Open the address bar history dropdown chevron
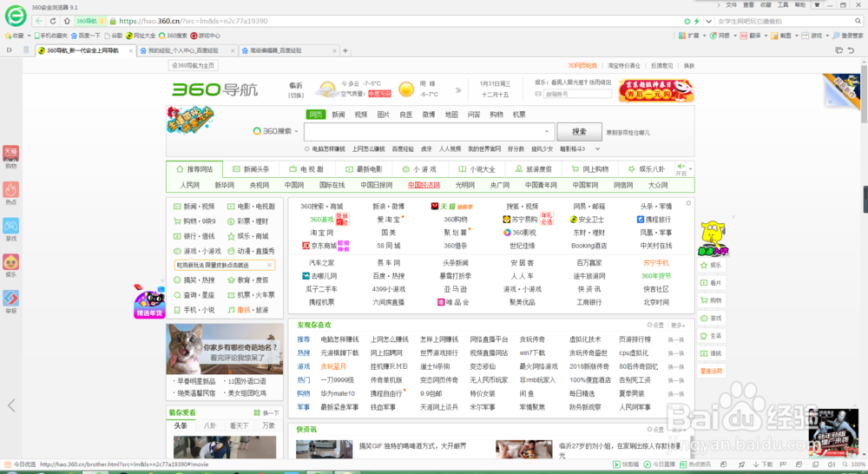 tap(708, 21)
